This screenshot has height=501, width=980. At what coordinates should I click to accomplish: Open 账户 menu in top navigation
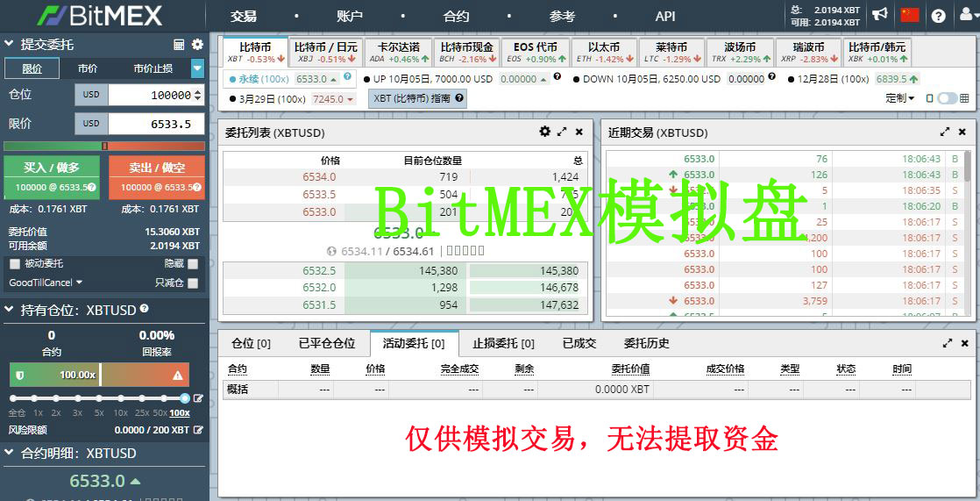point(350,17)
